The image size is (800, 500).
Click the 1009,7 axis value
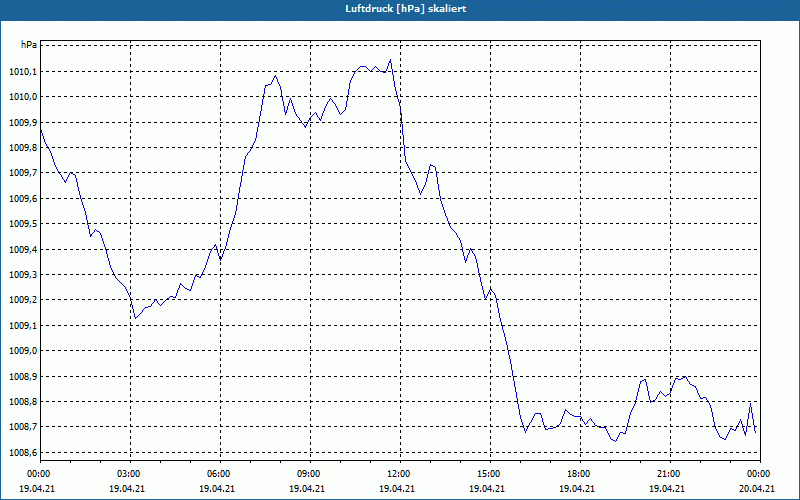pyautogui.click(x=23, y=173)
